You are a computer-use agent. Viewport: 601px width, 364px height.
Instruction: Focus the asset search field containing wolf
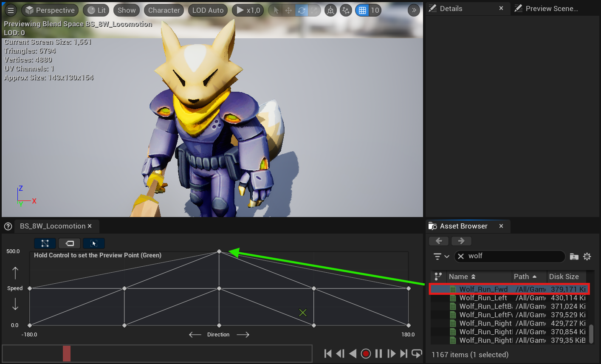coord(510,256)
